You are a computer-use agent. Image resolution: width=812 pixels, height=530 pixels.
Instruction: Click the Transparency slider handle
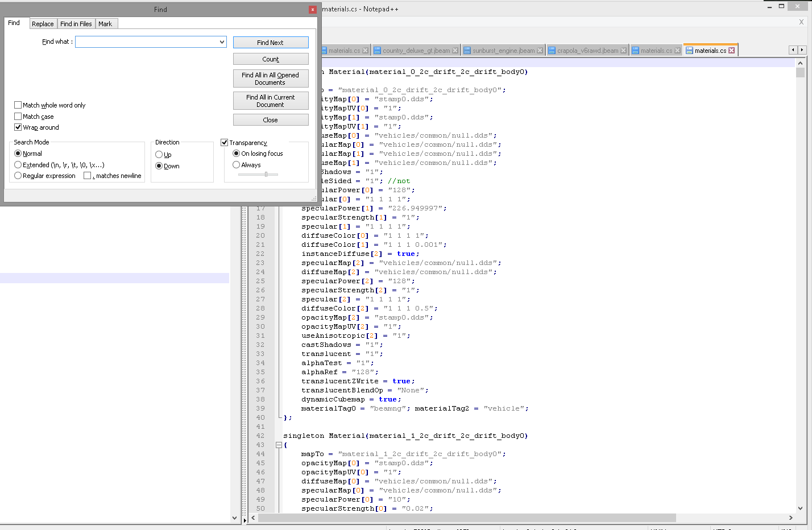[x=266, y=175]
